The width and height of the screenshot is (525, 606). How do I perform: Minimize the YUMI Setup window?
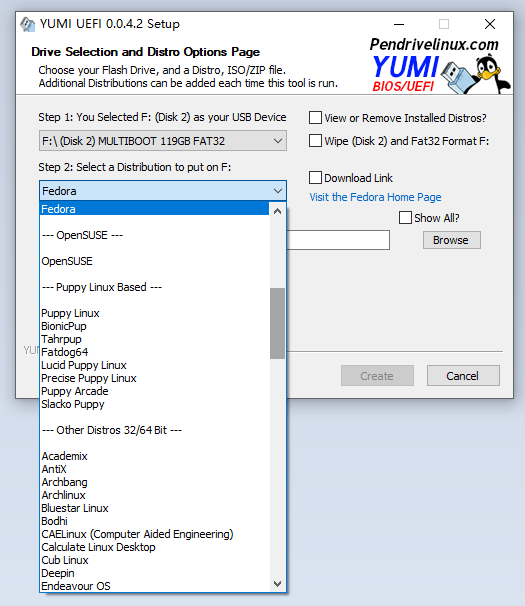[399, 24]
